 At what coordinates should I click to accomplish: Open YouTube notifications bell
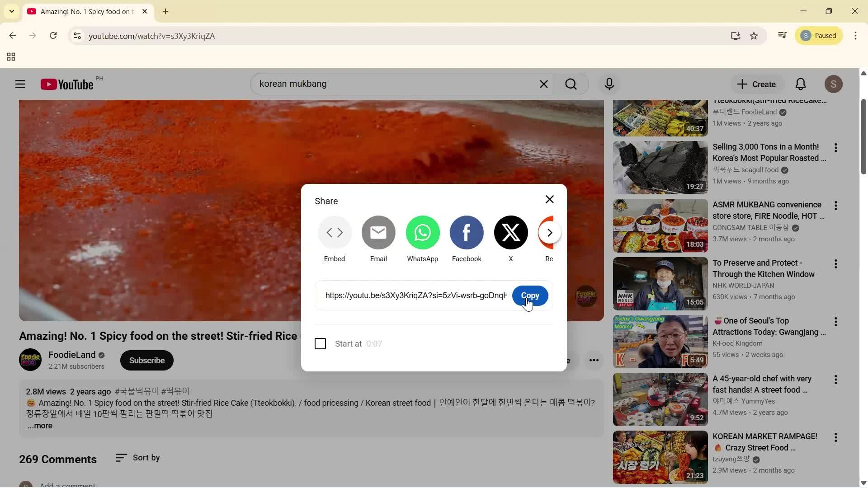click(800, 84)
